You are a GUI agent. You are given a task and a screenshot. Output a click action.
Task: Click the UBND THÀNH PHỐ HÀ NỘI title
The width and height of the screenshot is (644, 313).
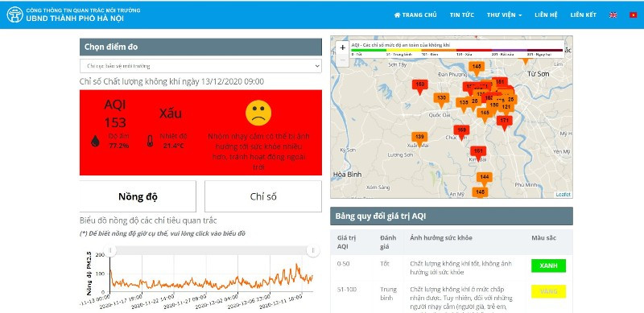click(75, 19)
